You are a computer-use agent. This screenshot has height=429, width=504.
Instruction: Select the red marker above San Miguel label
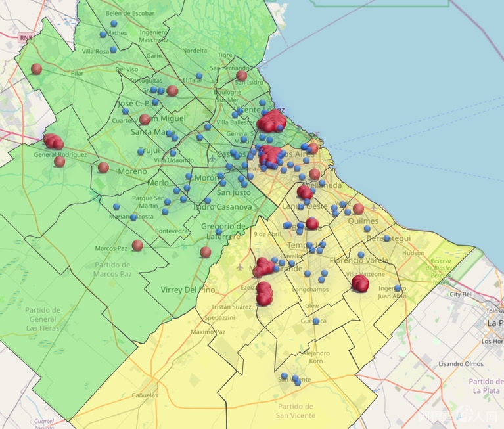[x=145, y=120]
